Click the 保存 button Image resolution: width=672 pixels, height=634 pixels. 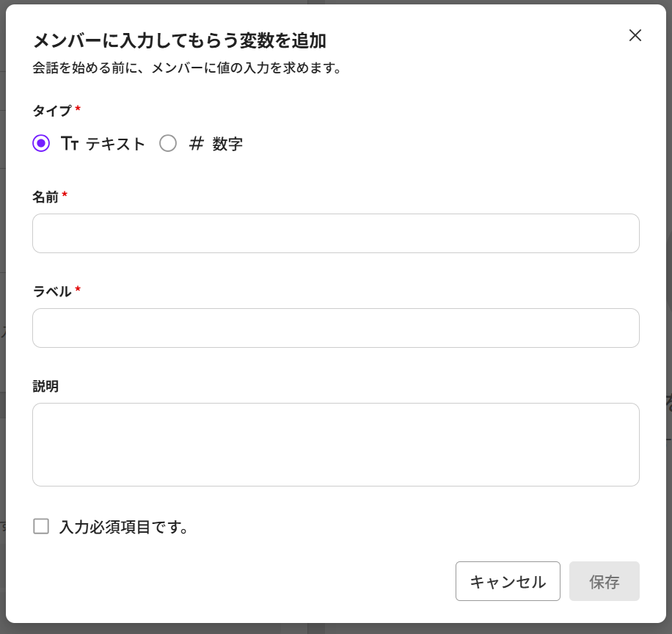pyautogui.click(x=604, y=581)
